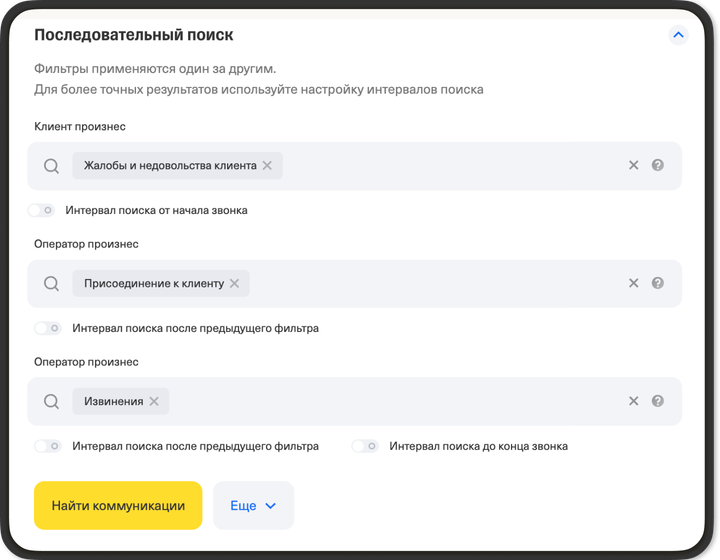This screenshot has height=560, width=720.
Task: Remove the 'Присоединение к клиенту' tag
Action: click(x=234, y=284)
